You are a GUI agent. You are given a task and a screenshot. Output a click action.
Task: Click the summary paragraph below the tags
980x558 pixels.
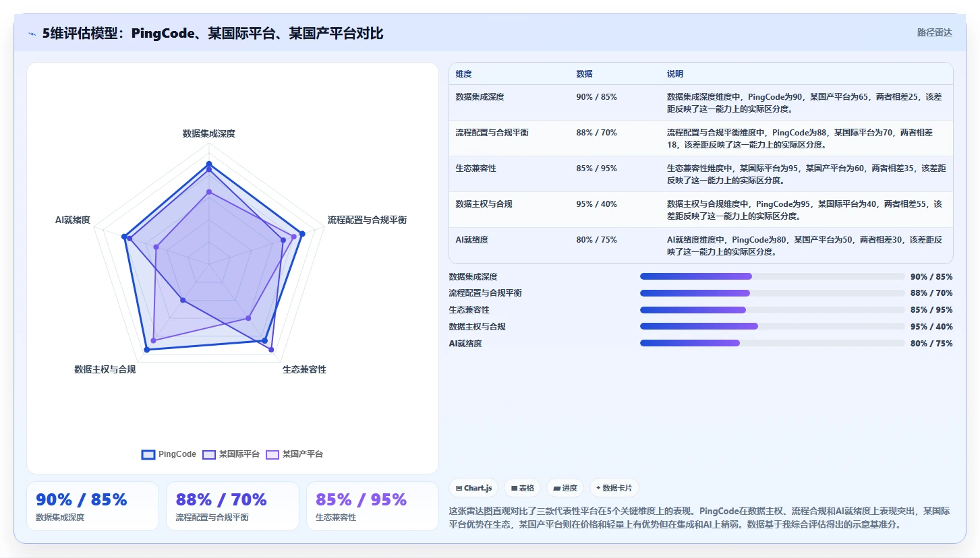(699, 518)
